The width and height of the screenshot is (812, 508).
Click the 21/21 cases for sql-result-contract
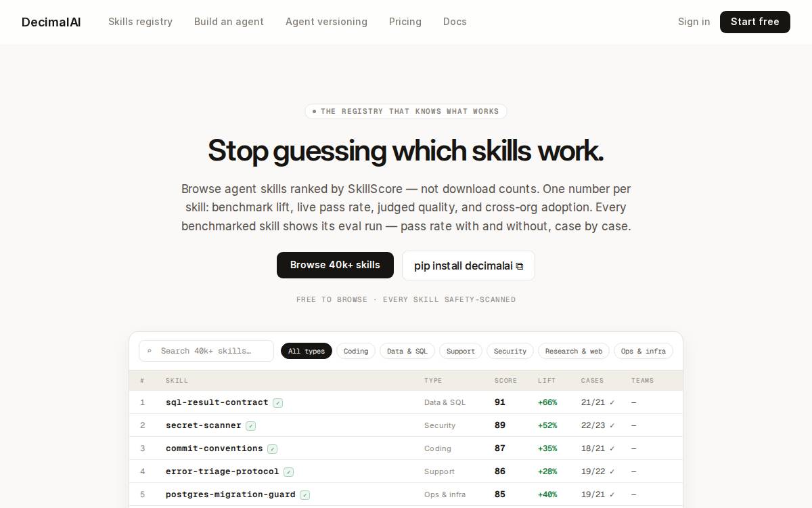pyautogui.click(x=598, y=402)
